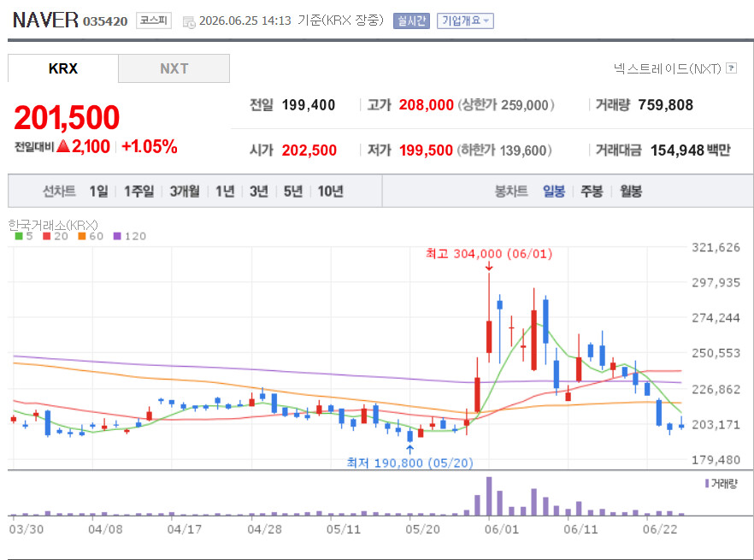Screen dimensions: 754x560
Task: Click the 06/01 tallest volume bar
Action: tap(489, 496)
